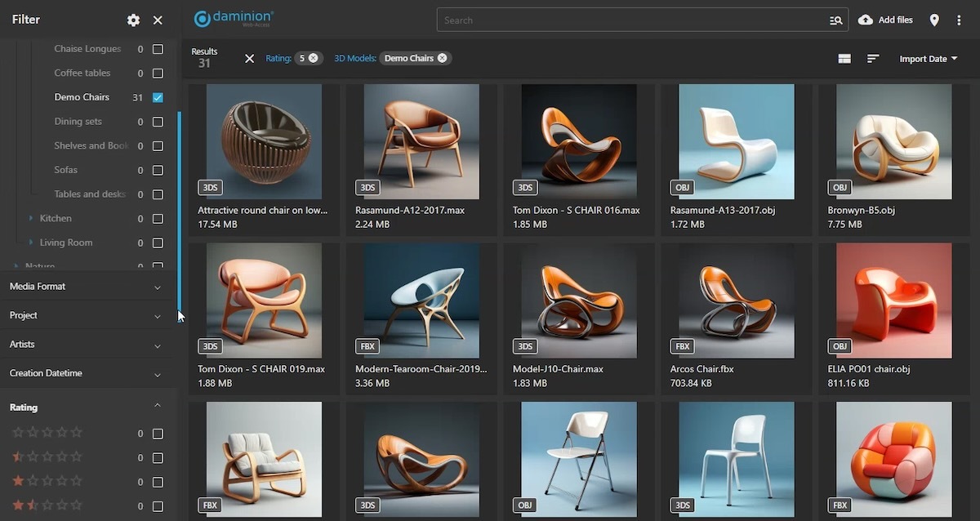
Task: Toggle the sort order icon
Action: click(x=873, y=59)
